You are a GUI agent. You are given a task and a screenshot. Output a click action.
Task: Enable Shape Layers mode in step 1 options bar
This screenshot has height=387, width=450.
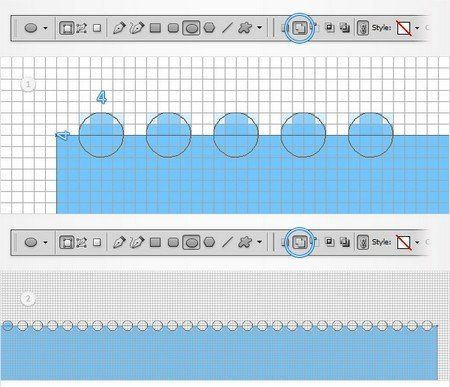coord(66,28)
